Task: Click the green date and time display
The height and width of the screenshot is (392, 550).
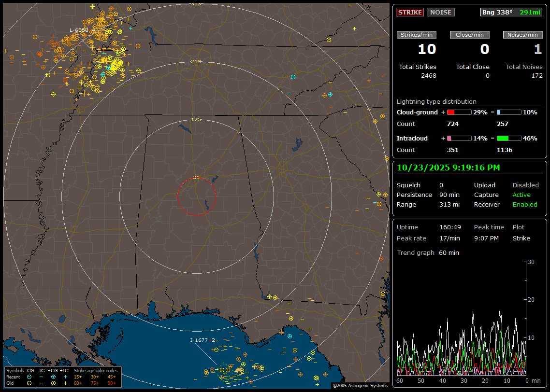Action: pyautogui.click(x=449, y=168)
